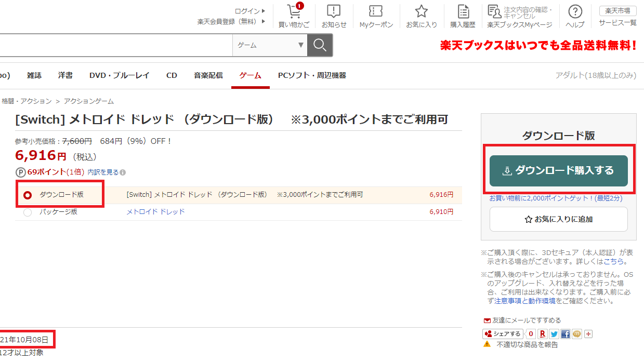Click お気に入りに追加 button

(559, 219)
